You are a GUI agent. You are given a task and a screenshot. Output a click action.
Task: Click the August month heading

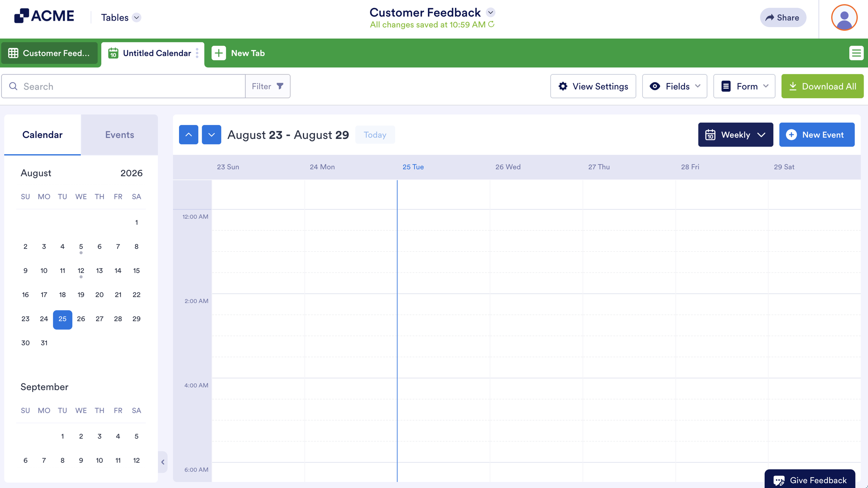click(36, 173)
